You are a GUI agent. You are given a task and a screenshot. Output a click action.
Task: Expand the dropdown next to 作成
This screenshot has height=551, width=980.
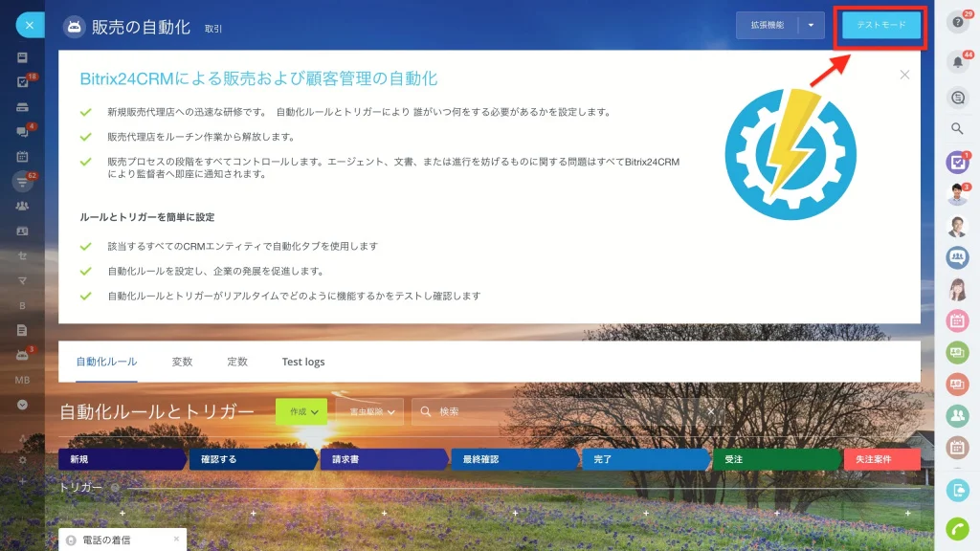click(370, 411)
